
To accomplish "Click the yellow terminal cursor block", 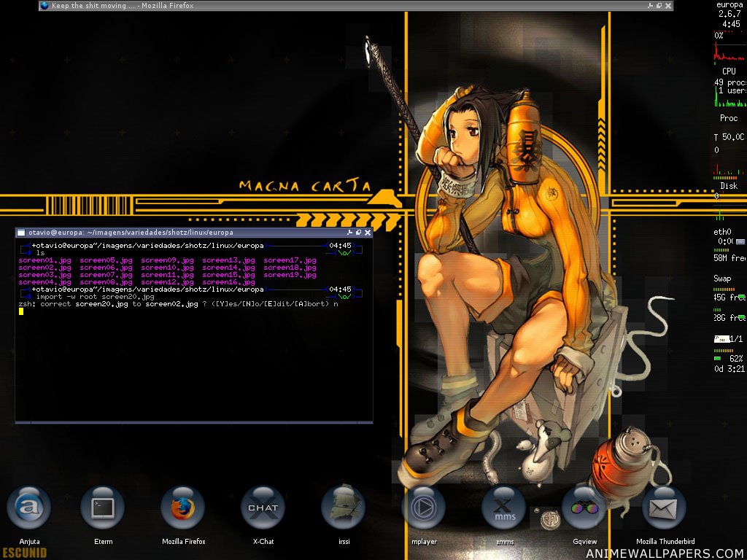I will tap(21, 311).
